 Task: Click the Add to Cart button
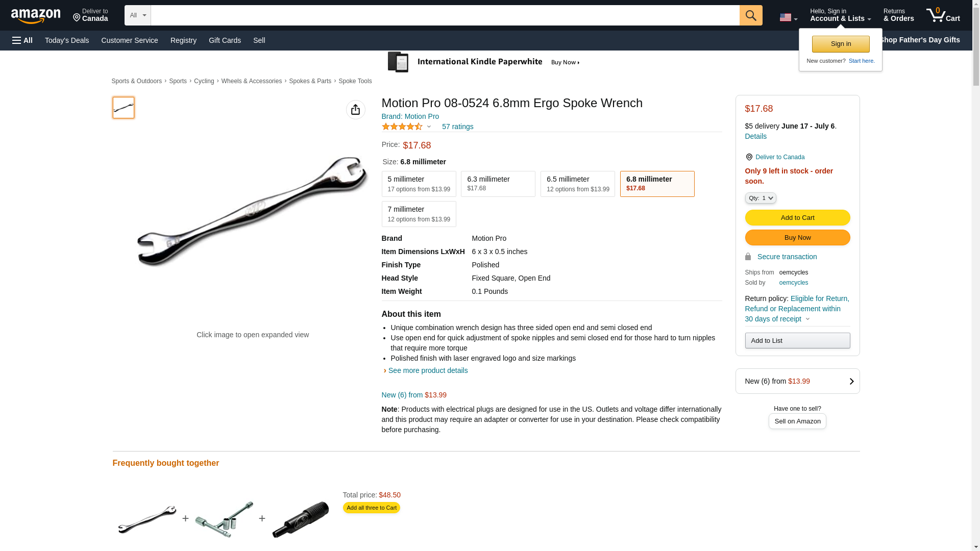click(x=797, y=218)
